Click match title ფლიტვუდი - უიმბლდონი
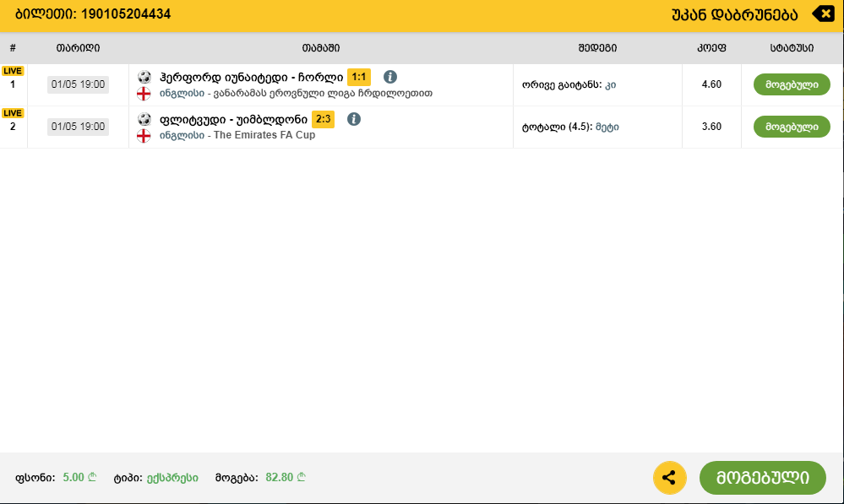844x504 pixels. (234, 119)
